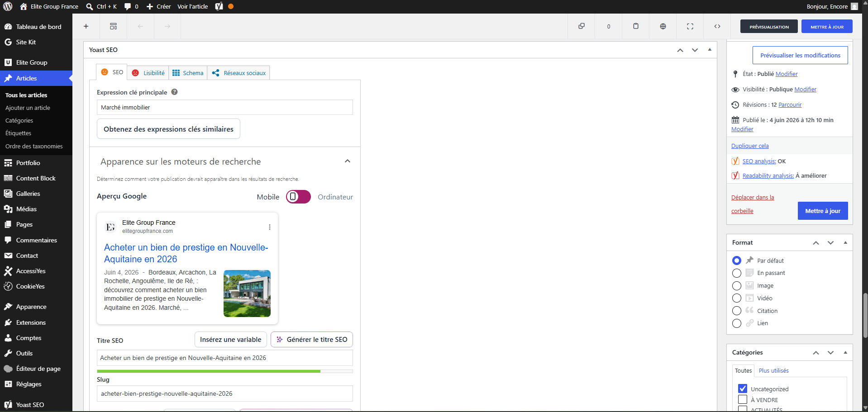The image size is (868, 412).
Task: Click the copy layers icon in toolbar
Action: tap(582, 26)
